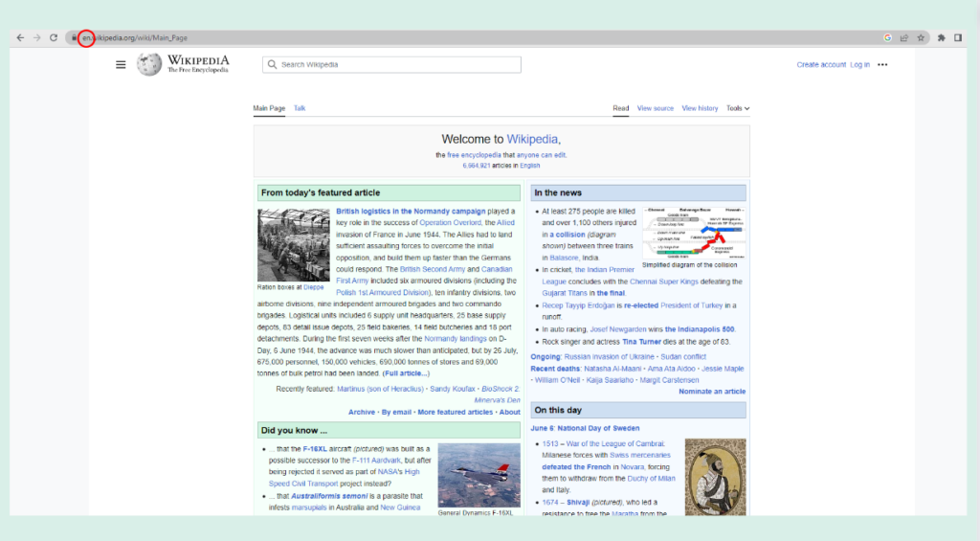Click the Create account link
The width and height of the screenshot is (980, 541).
[821, 65]
